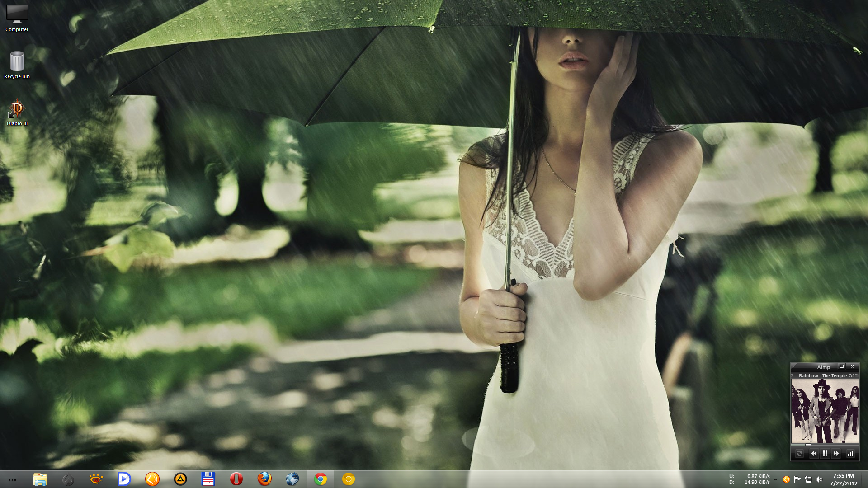This screenshot has height=488, width=868.
Task: Open the blue play-arrow player in the taskbar
Action: click(124, 479)
